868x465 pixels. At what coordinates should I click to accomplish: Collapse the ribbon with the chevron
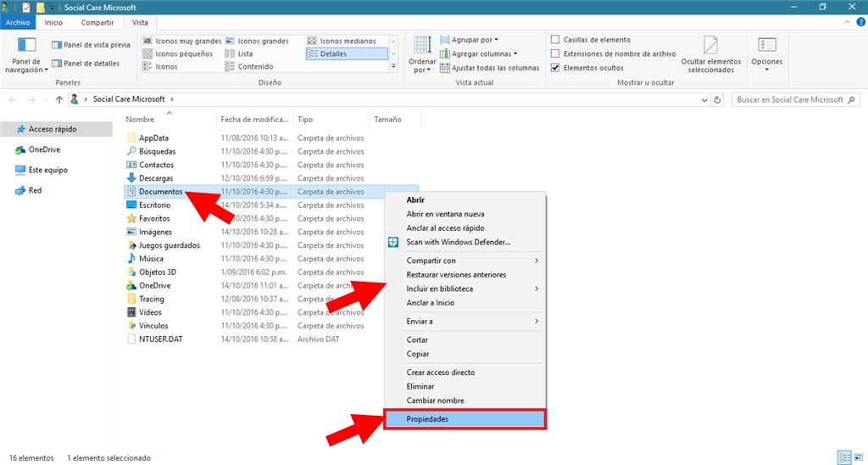pos(847,23)
